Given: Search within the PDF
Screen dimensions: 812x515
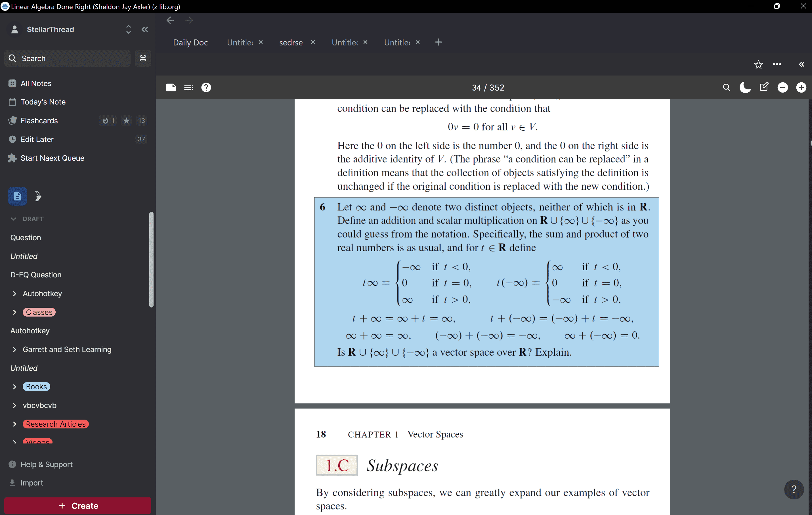Looking at the screenshot, I should point(727,88).
